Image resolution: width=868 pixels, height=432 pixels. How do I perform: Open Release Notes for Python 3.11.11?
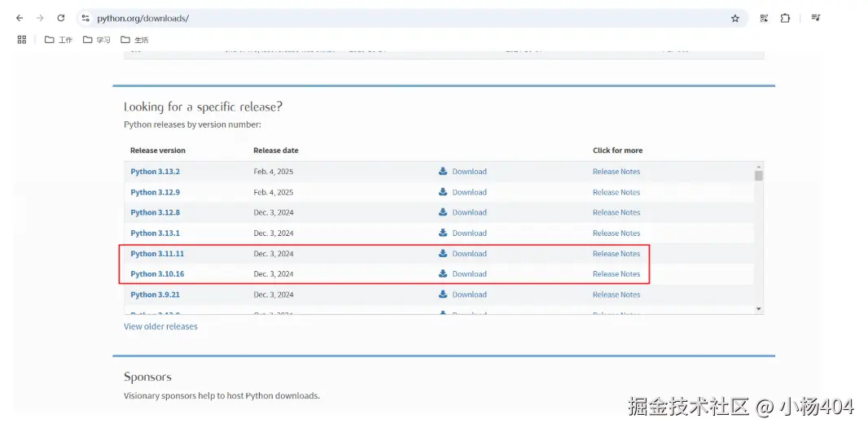[616, 253]
